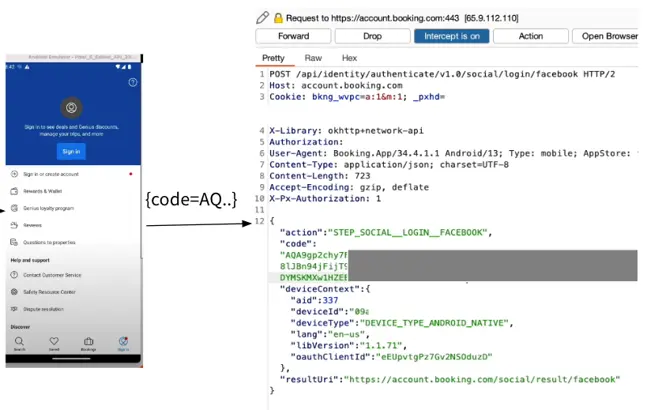
Task: Switch to the Raw tab
Action: 313,58
